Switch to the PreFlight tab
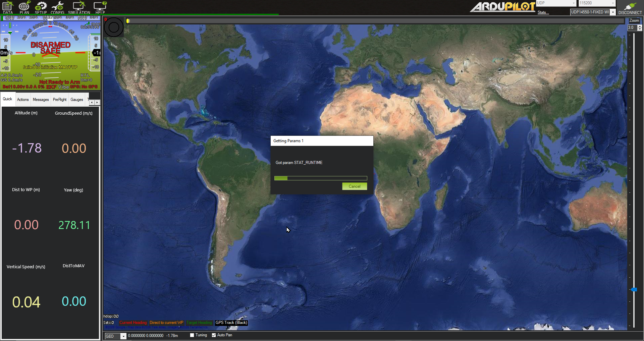The image size is (644, 341). 60,100
